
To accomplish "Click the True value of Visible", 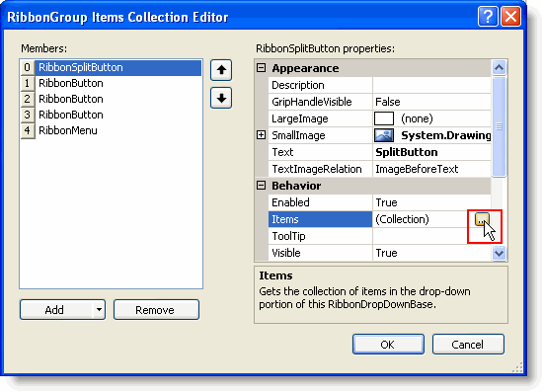I will coord(431,253).
